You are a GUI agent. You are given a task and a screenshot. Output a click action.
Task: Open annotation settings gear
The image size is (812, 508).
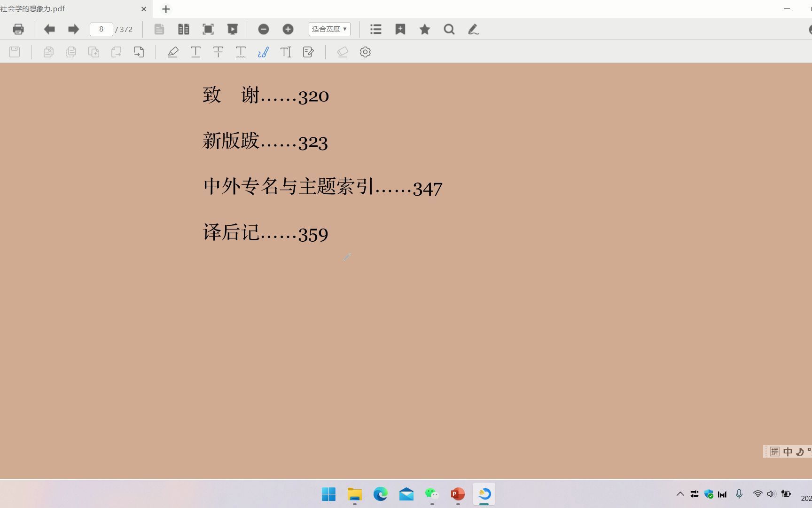point(365,52)
